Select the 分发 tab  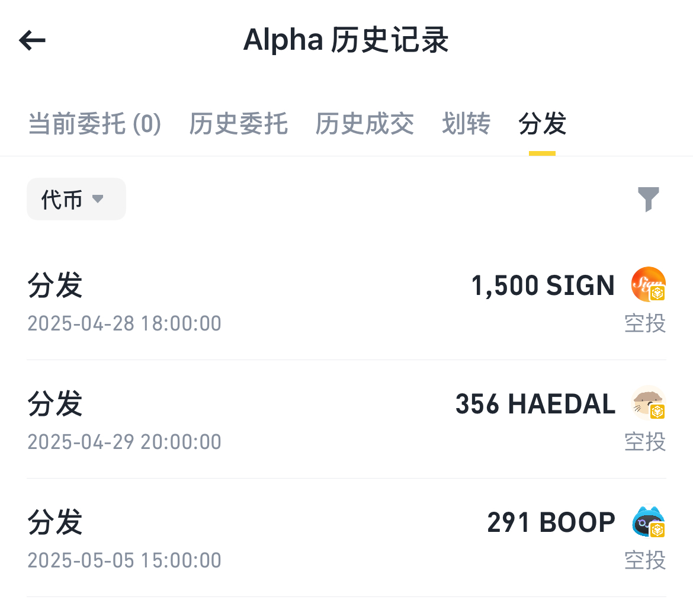coord(543,123)
